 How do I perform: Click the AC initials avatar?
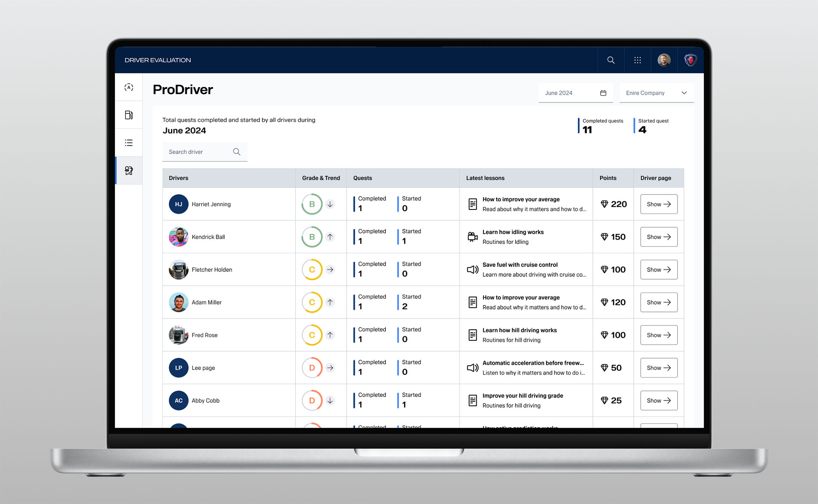[x=178, y=400]
